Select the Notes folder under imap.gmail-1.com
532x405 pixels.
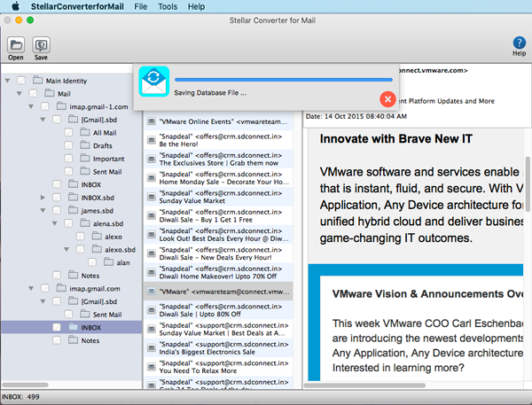point(90,276)
